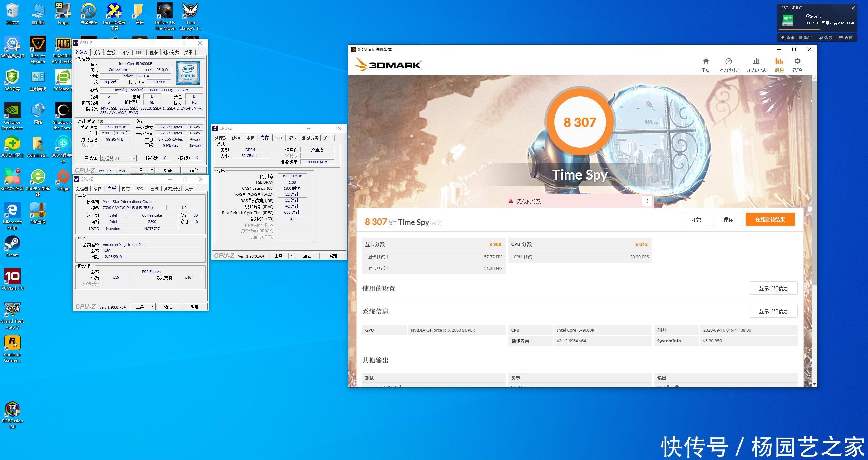Click the question mark help icon beside invalid score
This screenshot has width=868, height=460.
pos(647,201)
